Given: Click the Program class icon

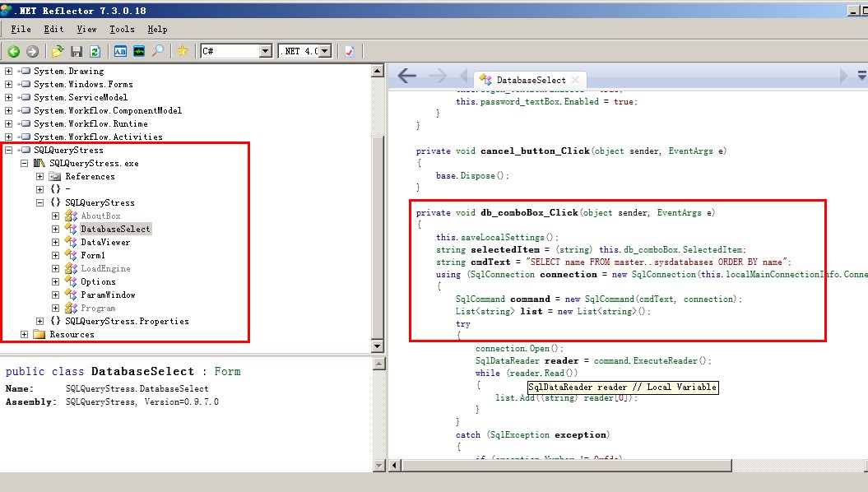Looking at the screenshot, I should pos(71,308).
